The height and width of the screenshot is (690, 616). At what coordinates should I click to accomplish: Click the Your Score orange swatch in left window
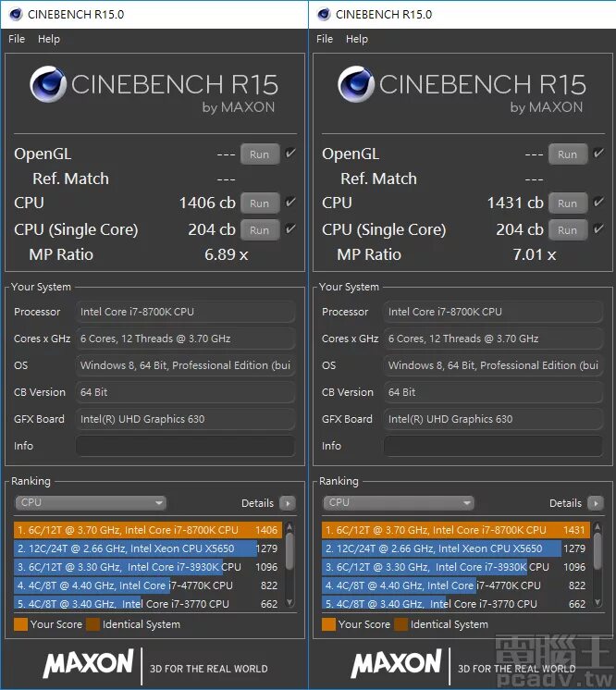20,624
